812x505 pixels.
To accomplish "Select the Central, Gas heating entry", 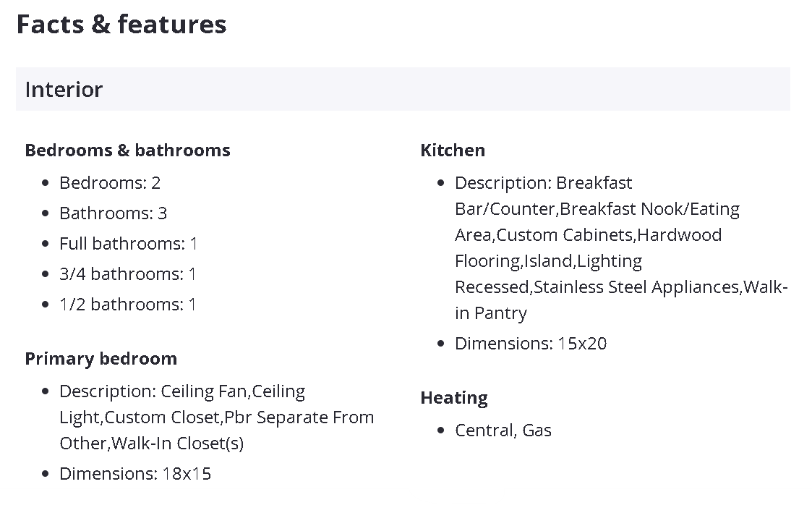I will [503, 430].
